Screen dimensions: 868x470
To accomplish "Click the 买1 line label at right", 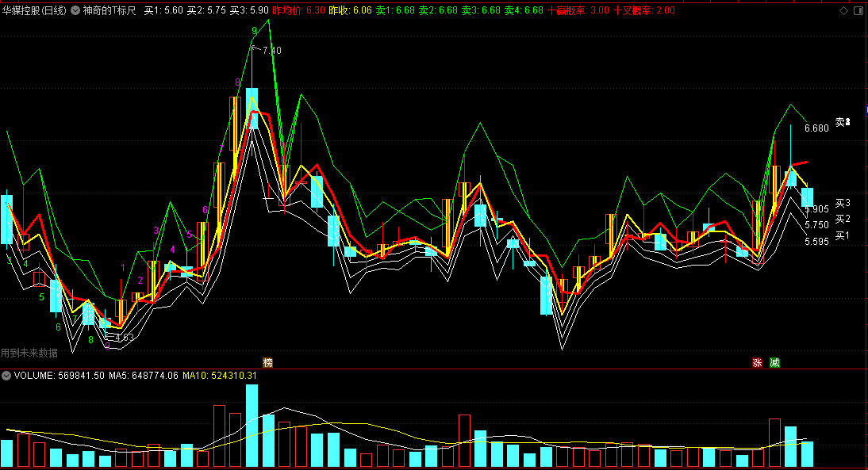I will tap(843, 236).
